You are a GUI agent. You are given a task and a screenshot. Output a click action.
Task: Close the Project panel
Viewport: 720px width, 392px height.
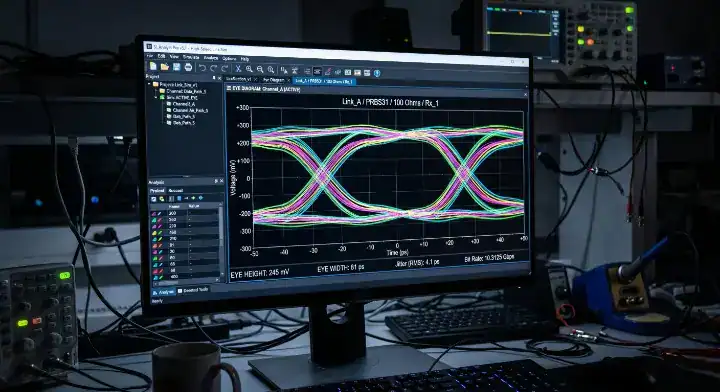point(219,78)
